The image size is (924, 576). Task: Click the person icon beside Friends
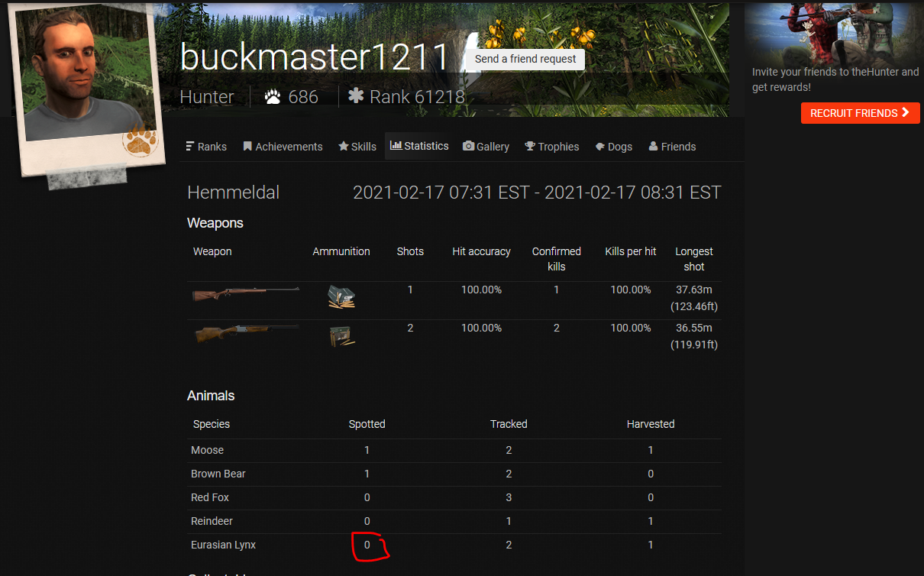(x=653, y=146)
